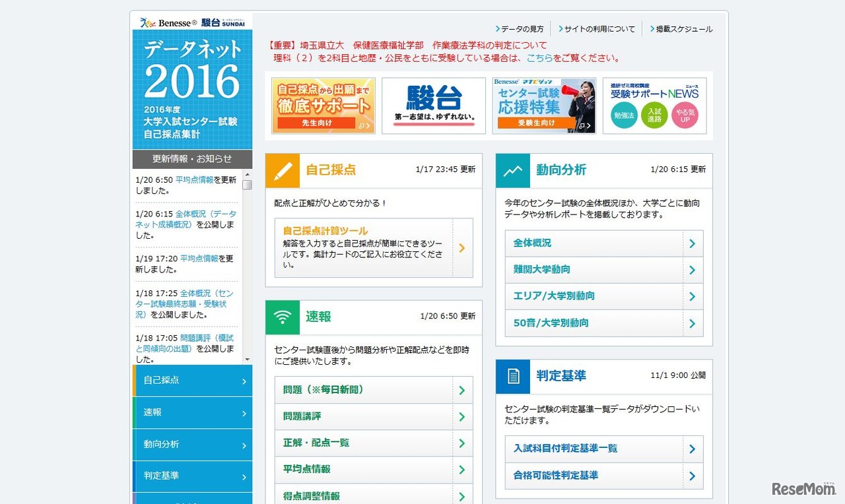Screen dimensions: 845x504
Task: Click the arrow on the 問題講評 row
Action: click(462, 417)
